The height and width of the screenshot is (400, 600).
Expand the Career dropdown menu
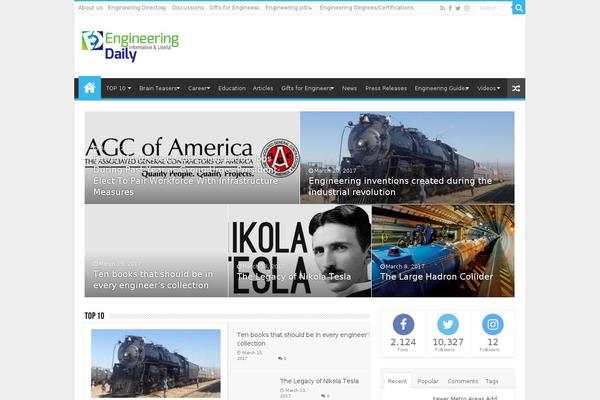[199, 88]
